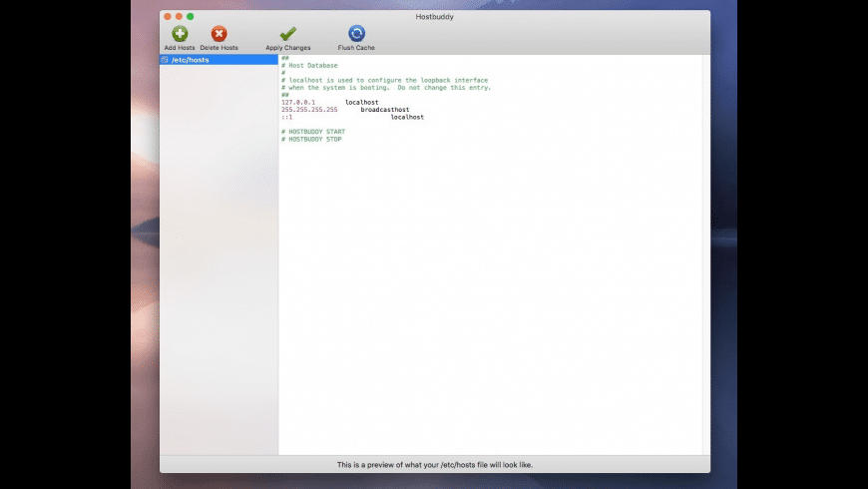Click the preview status message at bottom

click(x=441, y=464)
